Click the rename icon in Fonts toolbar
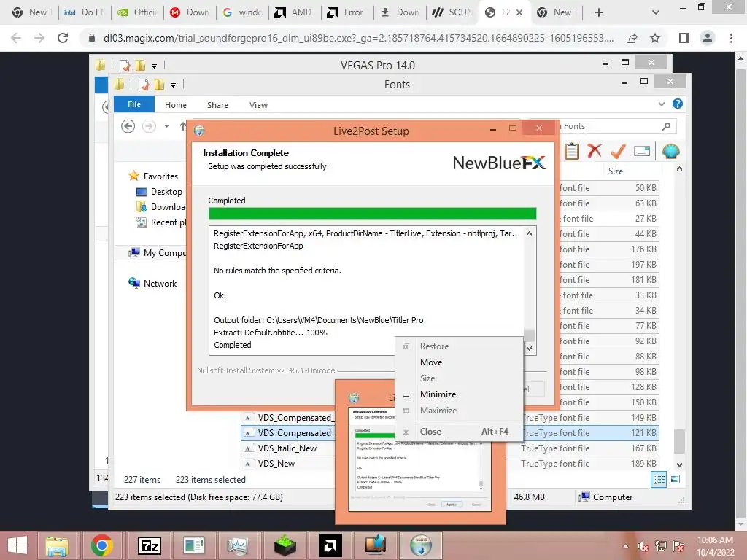Image resolution: width=747 pixels, height=560 pixels. 642,152
